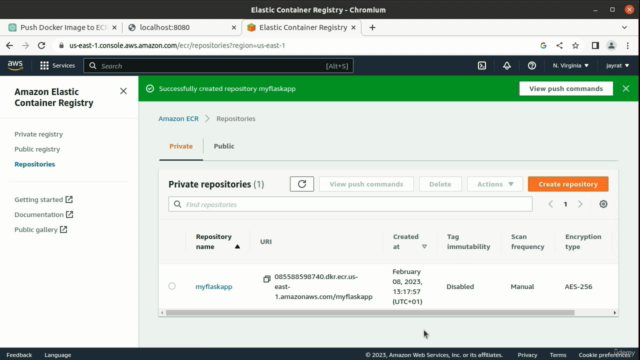Open the Public gallery link
Screen dimensions: 640x360
click(x=41, y=230)
